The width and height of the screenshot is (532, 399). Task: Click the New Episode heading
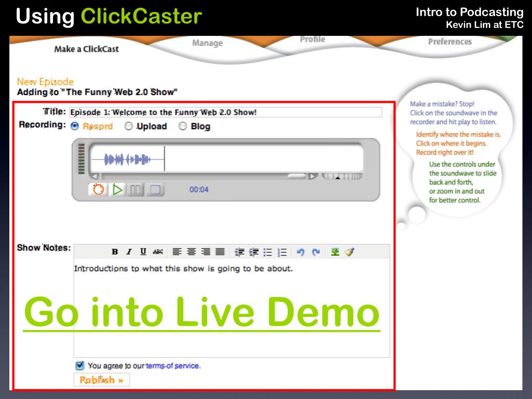click(x=46, y=82)
